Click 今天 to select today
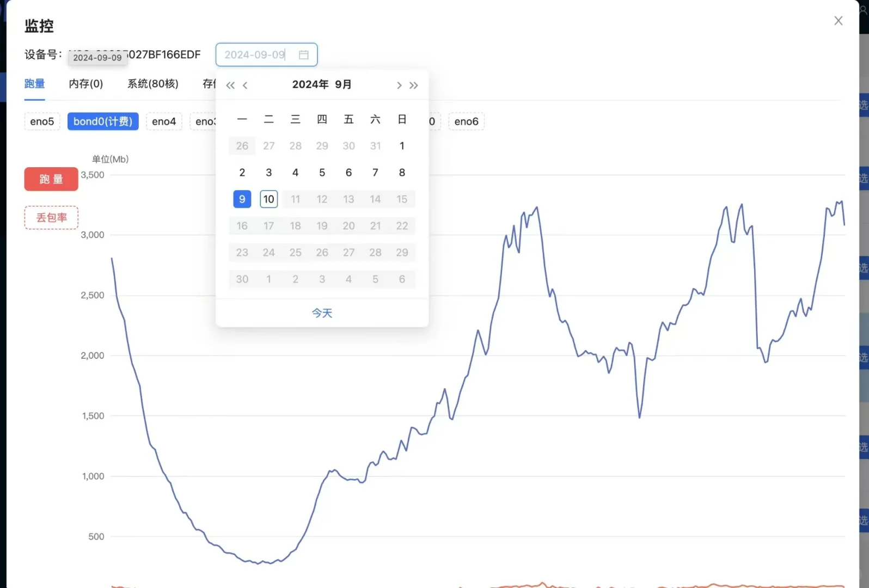The width and height of the screenshot is (869, 588). coord(322,313)
